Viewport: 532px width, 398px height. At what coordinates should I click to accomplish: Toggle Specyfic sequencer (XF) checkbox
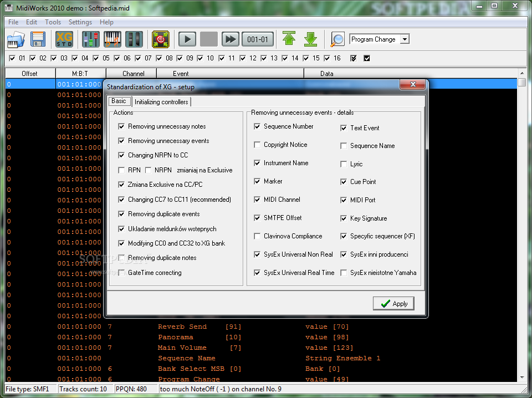[344, 236]
